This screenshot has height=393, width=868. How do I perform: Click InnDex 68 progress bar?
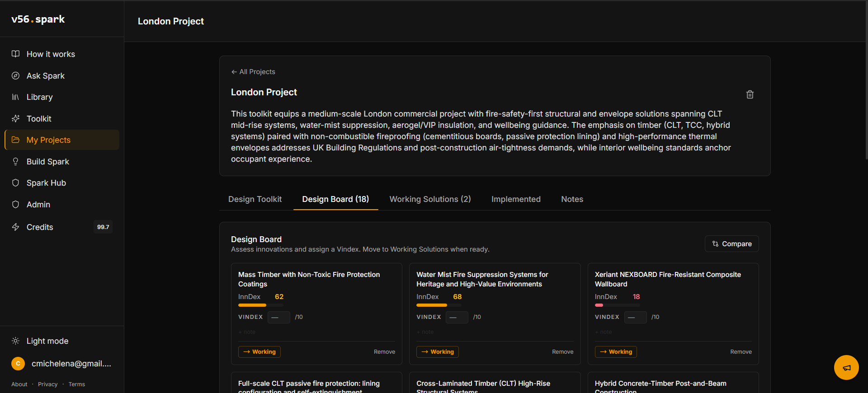coord(439,305)
